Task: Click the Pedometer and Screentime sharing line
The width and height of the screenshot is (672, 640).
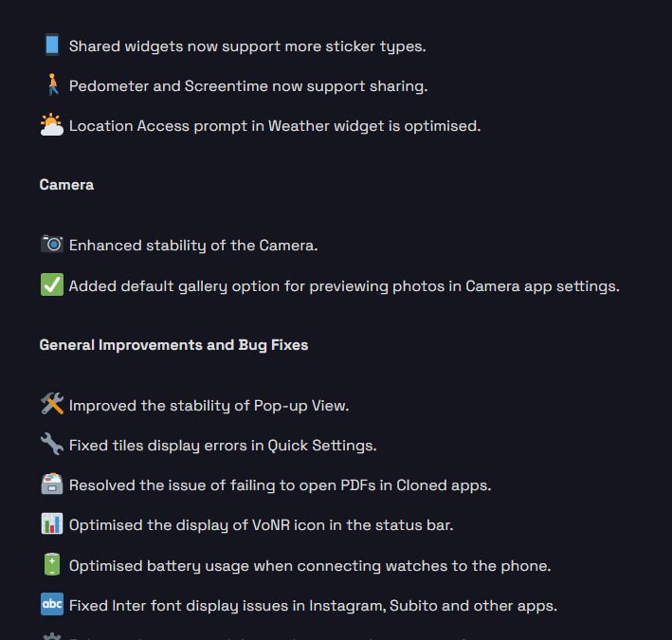Action: pos(248,85)
